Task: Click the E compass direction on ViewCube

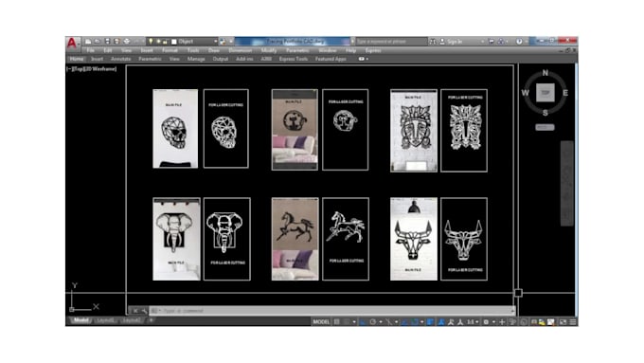Action: coord(565,93)
